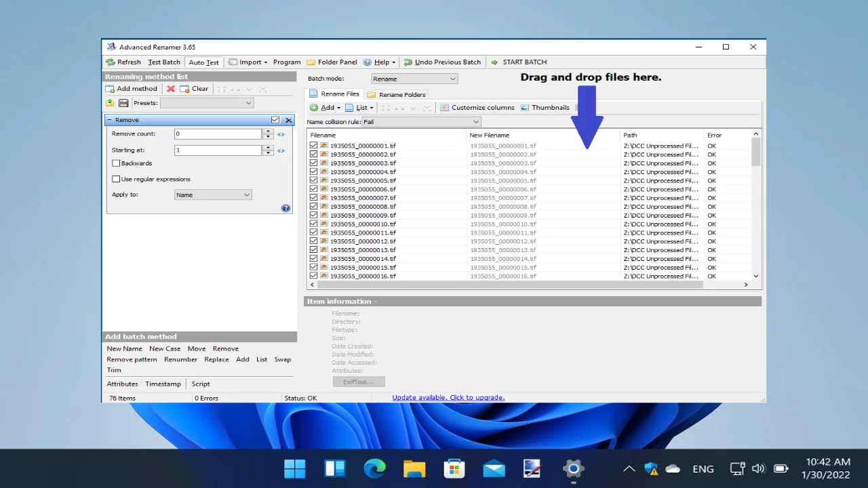The height and width of the screenshot is (488, 868).
Task: Click the Remove count input field
Action: coord(218,134)
